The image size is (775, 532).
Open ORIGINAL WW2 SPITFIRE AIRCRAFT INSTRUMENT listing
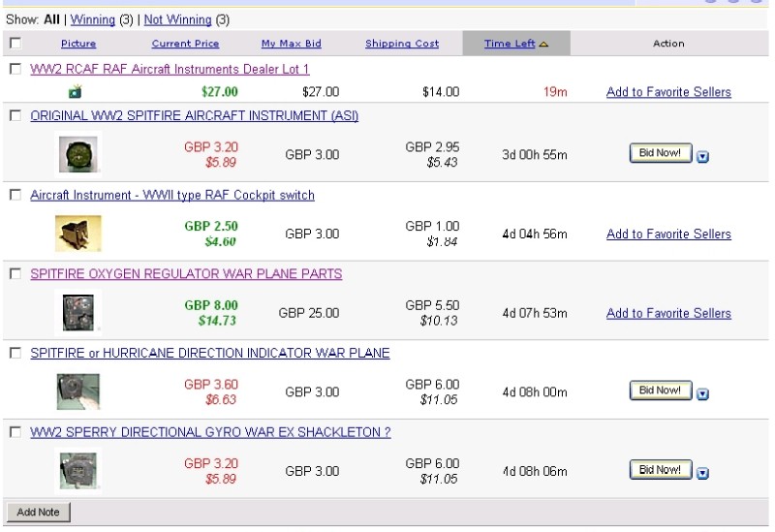[x=195, y=115]
